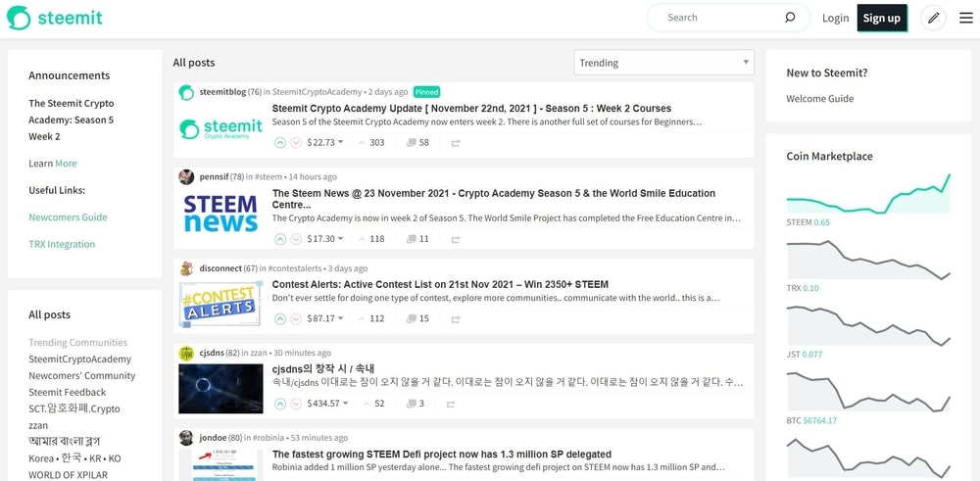Screen dimensions: 980x481
Task: Open SCT.암호화폐.Crypto community
Action: click(x=74, y=409)
